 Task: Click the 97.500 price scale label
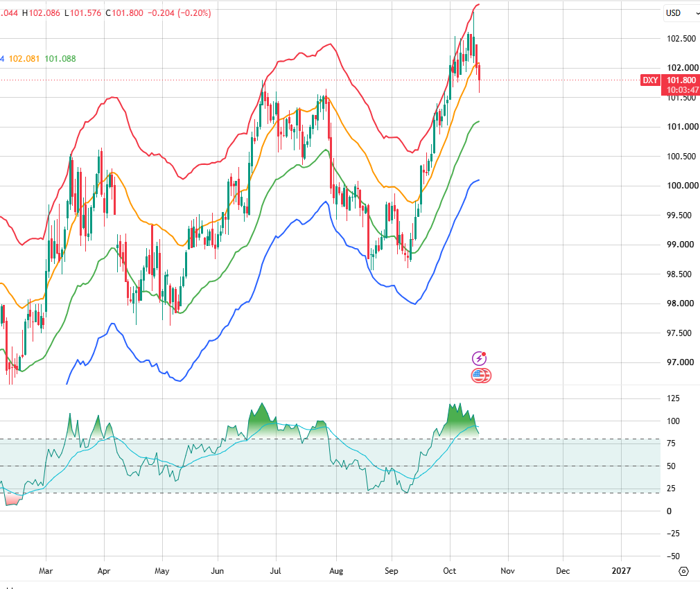click(679, 333)
